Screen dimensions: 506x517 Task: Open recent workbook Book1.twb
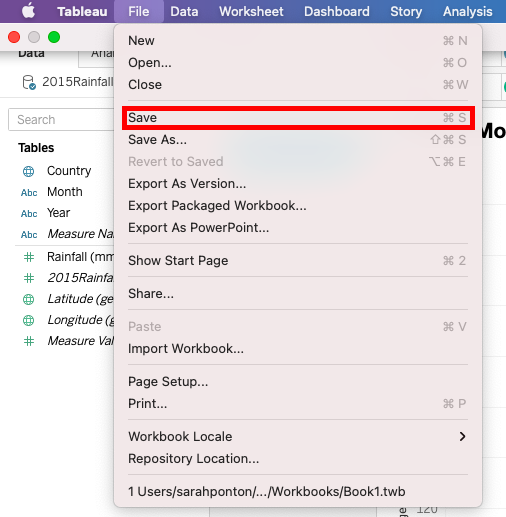(x=298, y=492)
